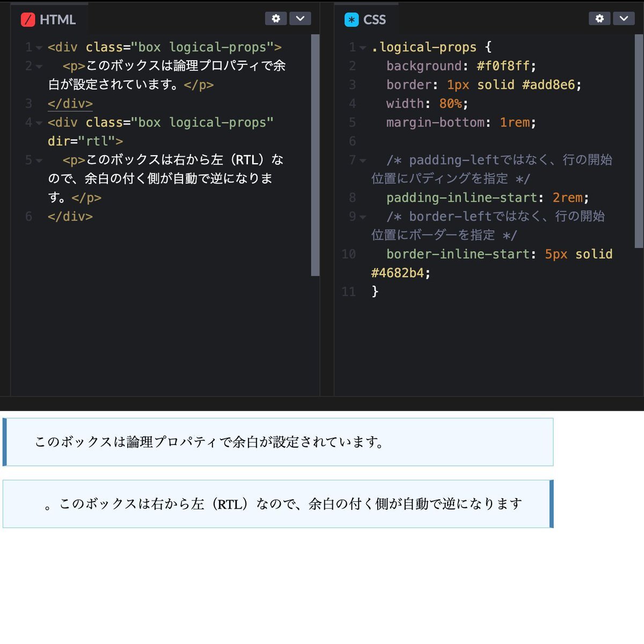The width and height of the screenshot is (644, 644).
Task: Click the closing brace on CSS line 11
Action: click(x=375, y=291)
